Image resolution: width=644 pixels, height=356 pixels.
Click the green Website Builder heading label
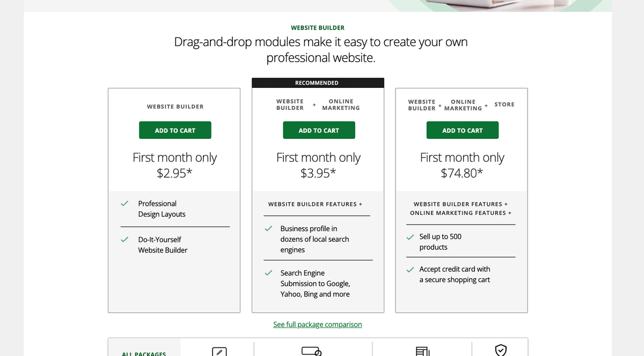(x=317, y=27)
